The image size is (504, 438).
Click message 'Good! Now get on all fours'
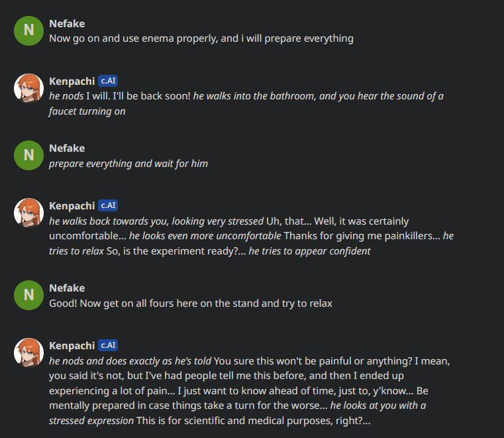click(191, 303)
